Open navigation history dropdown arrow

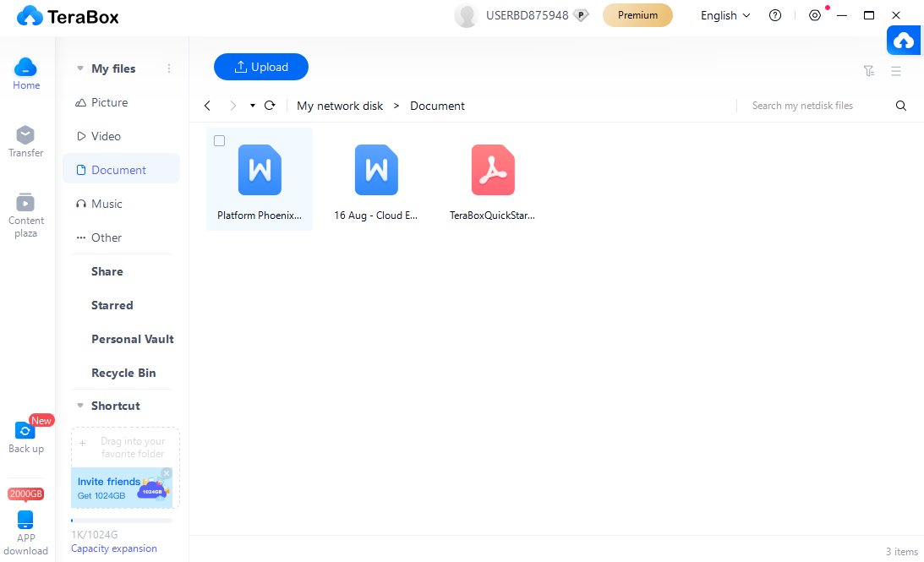252,106
